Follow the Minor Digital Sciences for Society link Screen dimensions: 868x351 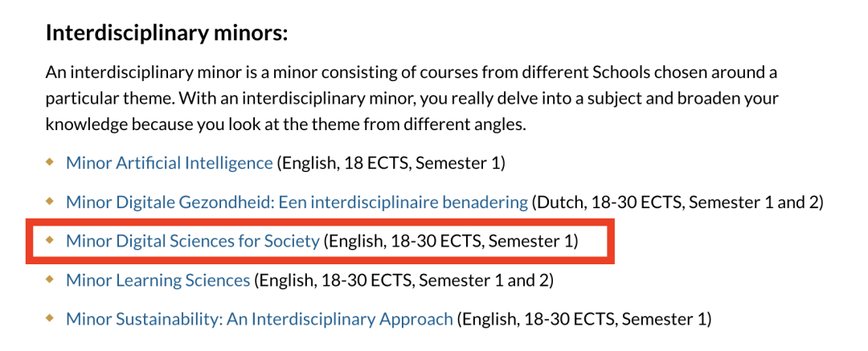click(193, 242)
